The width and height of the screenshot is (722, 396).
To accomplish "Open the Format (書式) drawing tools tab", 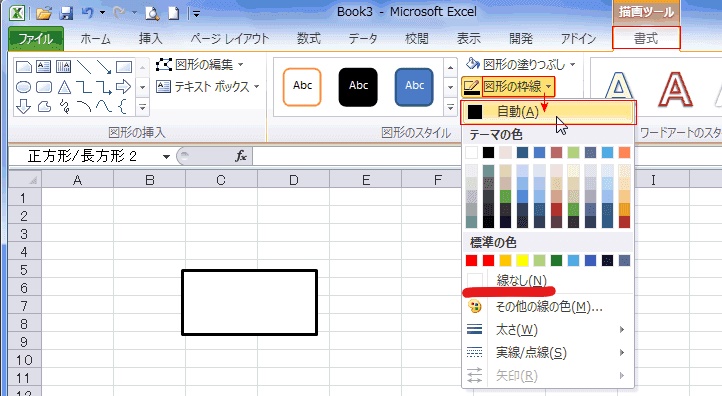I will click(x=646, y=38).
